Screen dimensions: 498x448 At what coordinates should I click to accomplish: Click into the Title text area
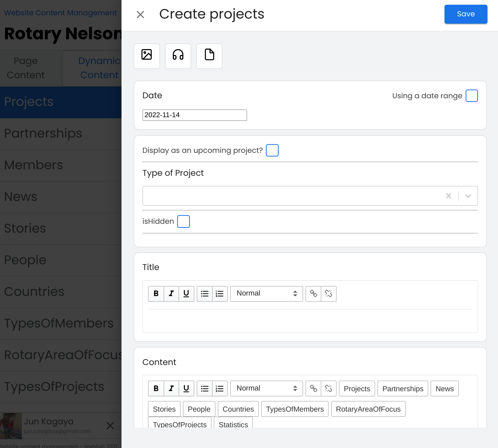(x=310, y=321)
